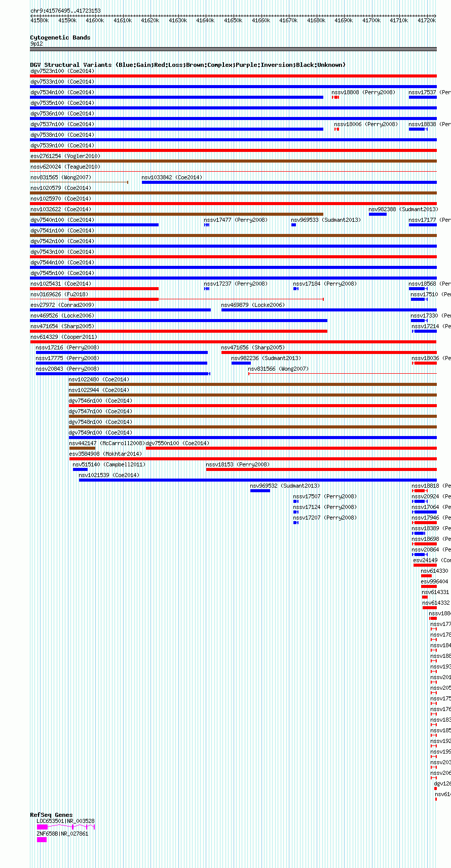Click the dgv7540n100 (Coe2014) label
The height and width of the screenshot is (868, 451).
[62, 220]
